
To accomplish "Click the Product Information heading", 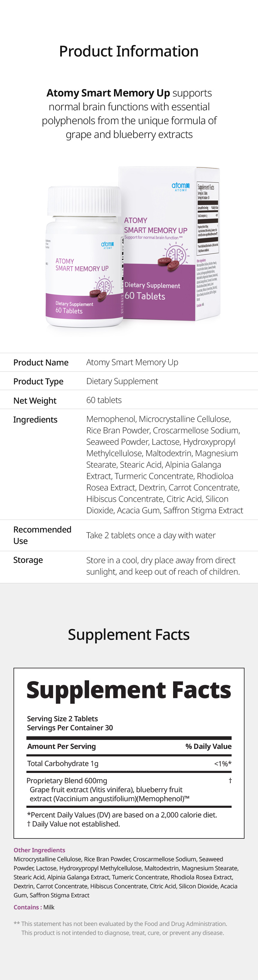I will (x=129, y=51).
